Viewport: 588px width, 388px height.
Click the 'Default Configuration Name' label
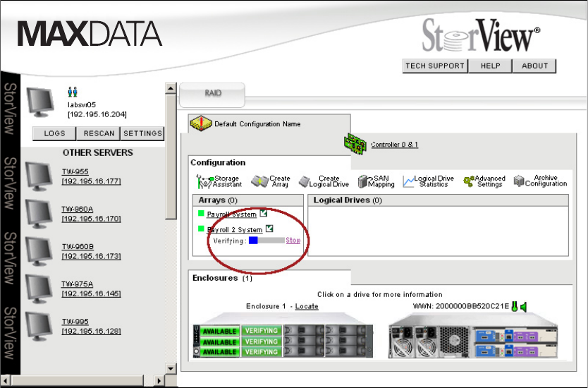click(257, 124)
